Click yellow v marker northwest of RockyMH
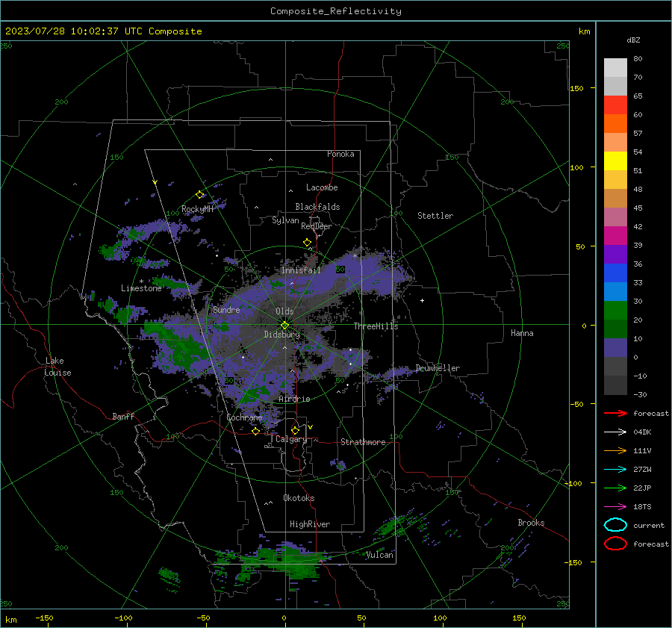Screen dimensions: 672x628 click(x=155, y=182)
